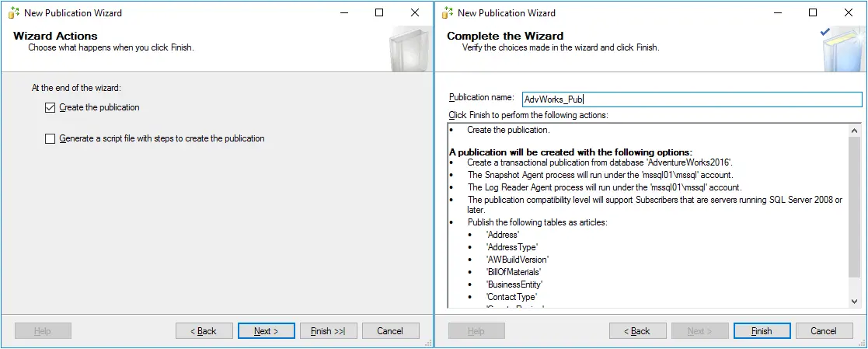Close the Complete the Wizard window

point(849,12)
